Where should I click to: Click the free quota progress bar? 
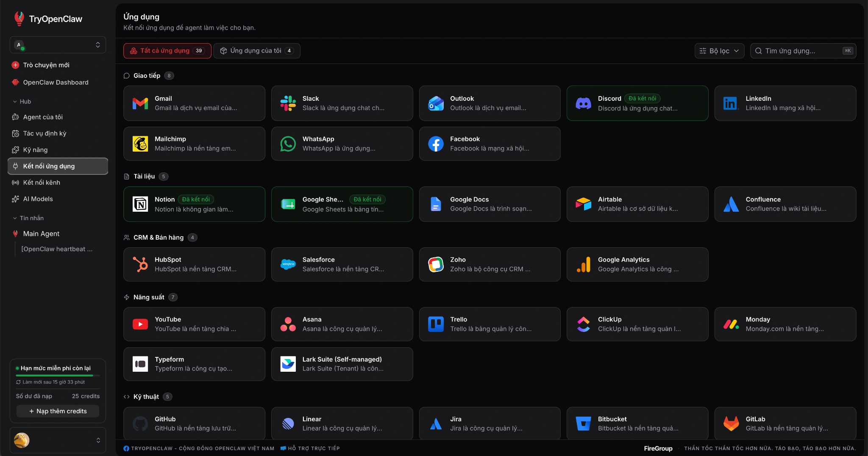(58, 376)
